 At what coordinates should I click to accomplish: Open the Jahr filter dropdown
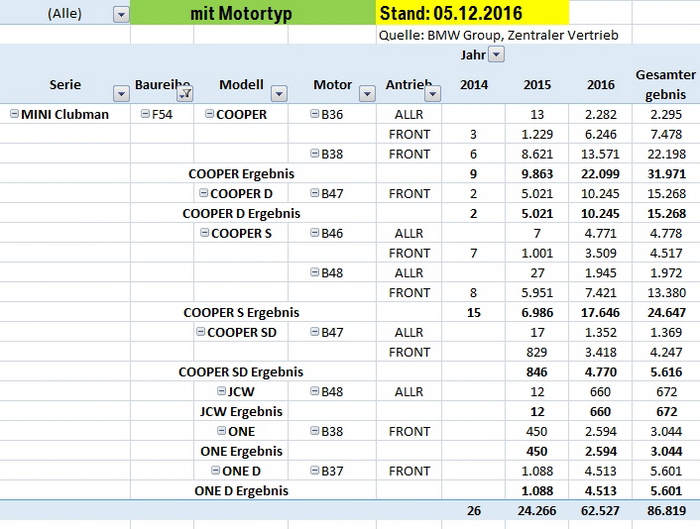click(x=496, y=55)
